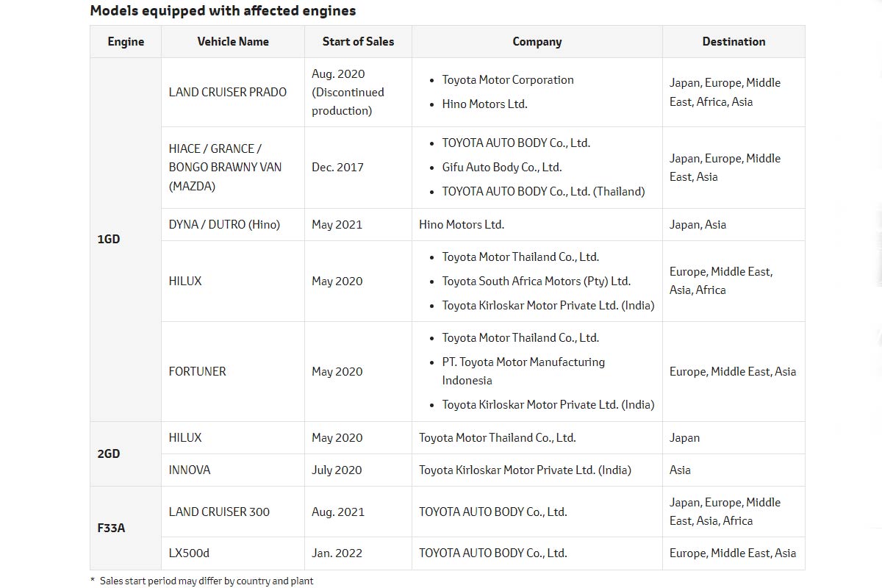Click the LAND CRUISER 300 cell
Screen dimensions: 882x588
(x=219, y=512)
